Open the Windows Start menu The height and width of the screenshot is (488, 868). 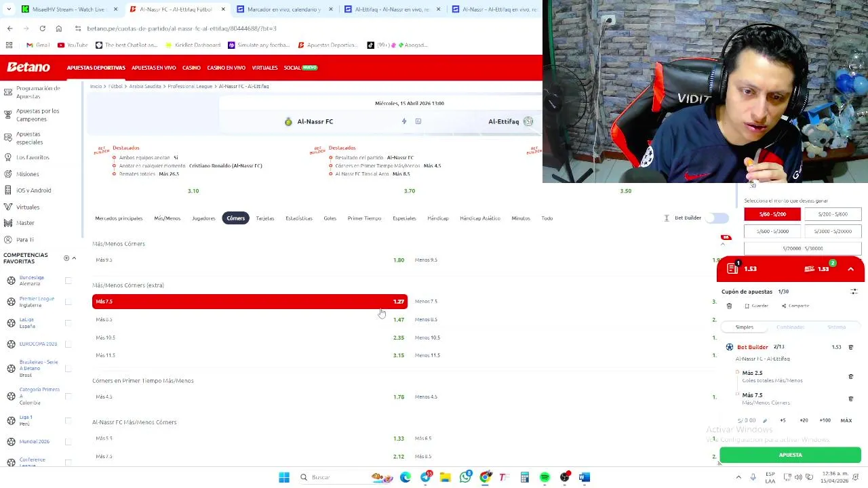click(x=284, y=477)
